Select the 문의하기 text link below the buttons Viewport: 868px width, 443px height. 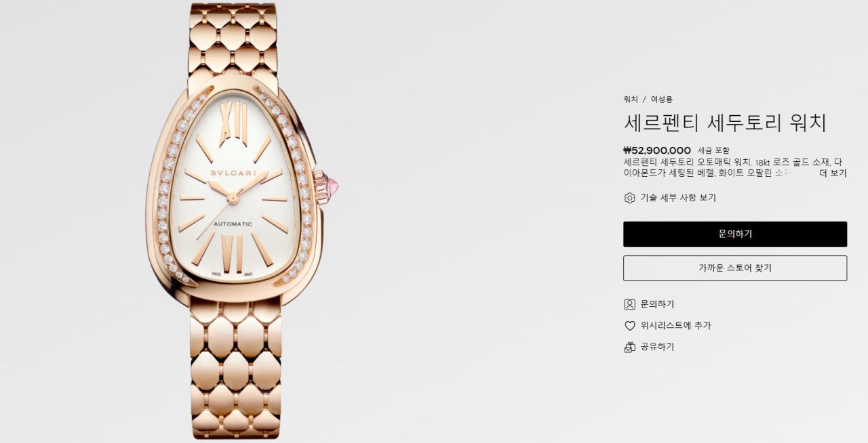coord(658,304)
